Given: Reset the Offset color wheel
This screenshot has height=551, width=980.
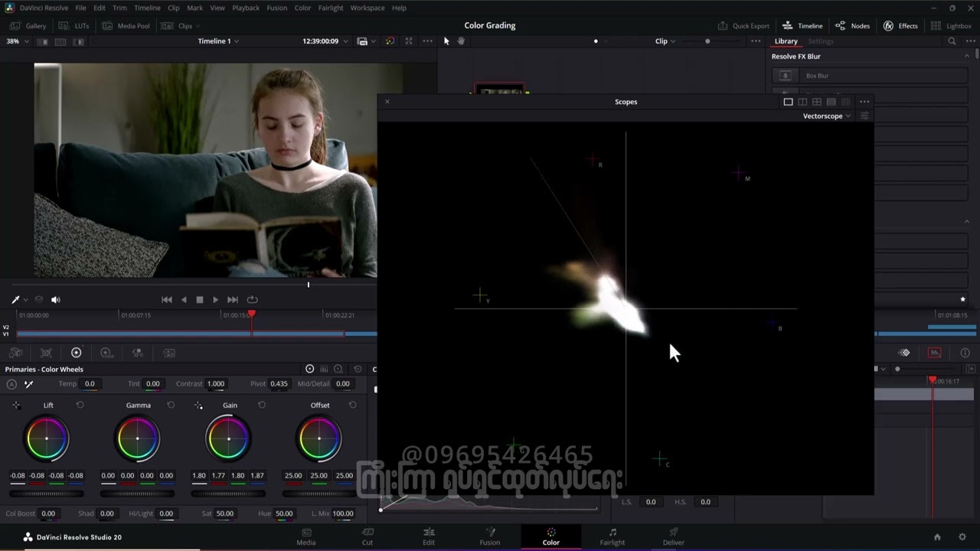Looking at the screenshot, I should pyautogui.click(x=352, y=405).
